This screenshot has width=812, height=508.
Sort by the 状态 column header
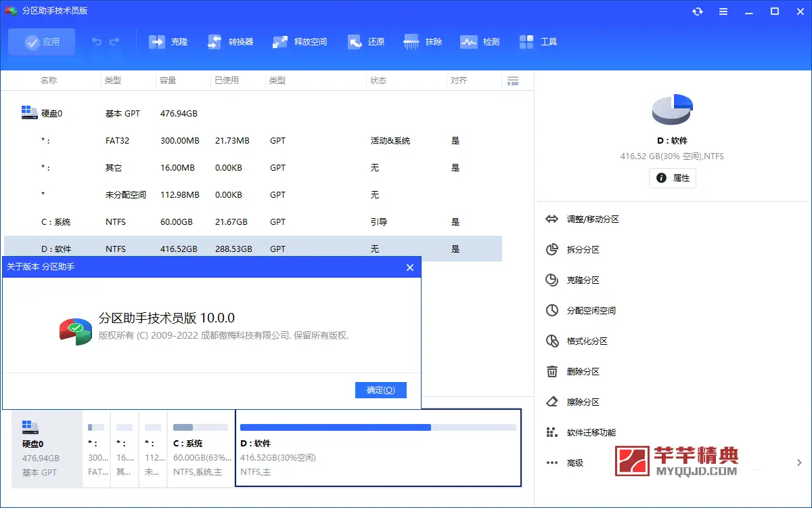click(x=378, y=81)
